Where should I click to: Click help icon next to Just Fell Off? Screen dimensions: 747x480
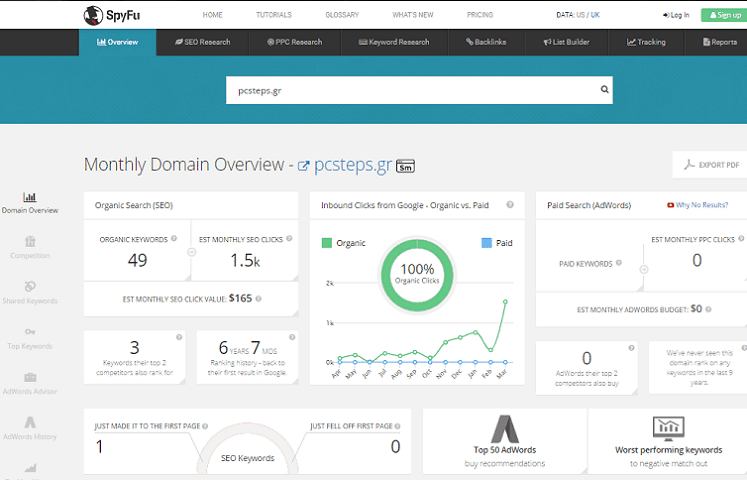[397, 426]
